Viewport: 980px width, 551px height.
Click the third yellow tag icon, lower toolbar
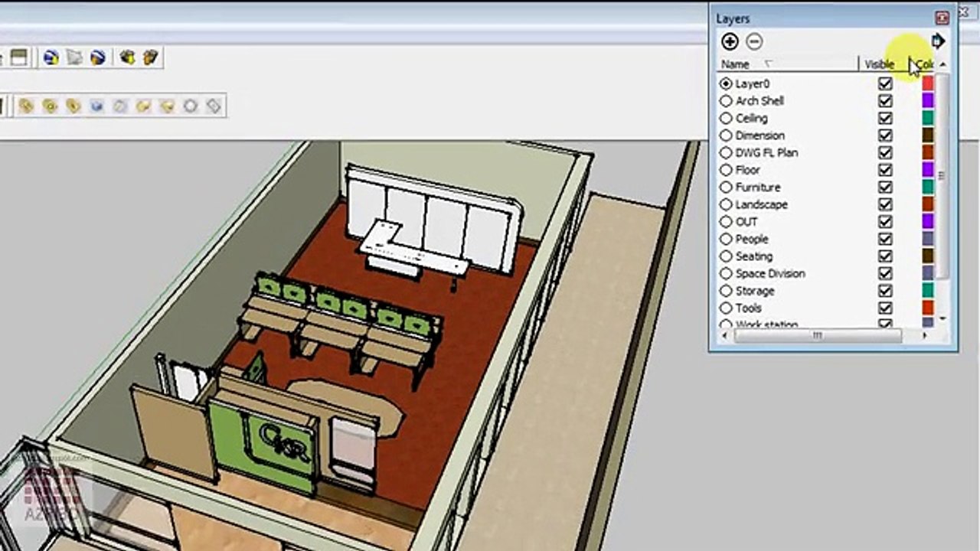click(x=73, y=106)
